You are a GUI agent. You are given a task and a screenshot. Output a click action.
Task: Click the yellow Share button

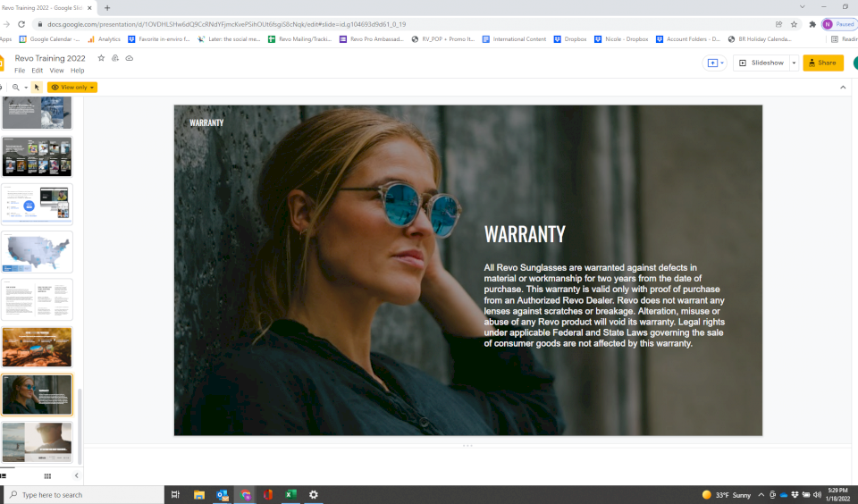(822, 63)
